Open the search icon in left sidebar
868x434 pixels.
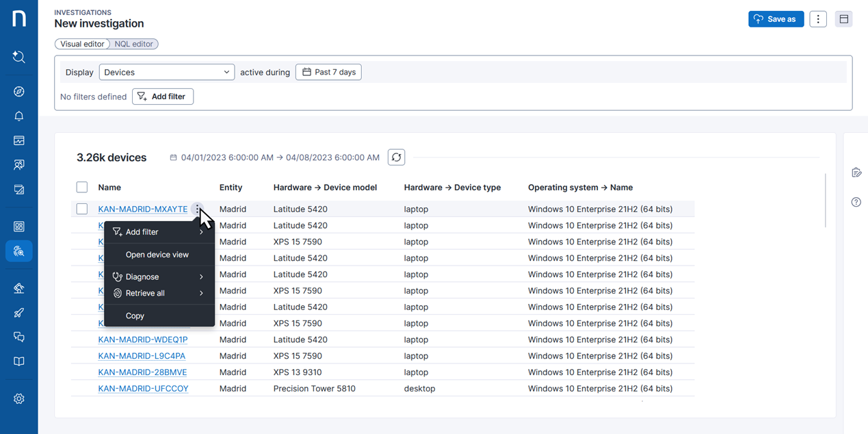point(18,57)
